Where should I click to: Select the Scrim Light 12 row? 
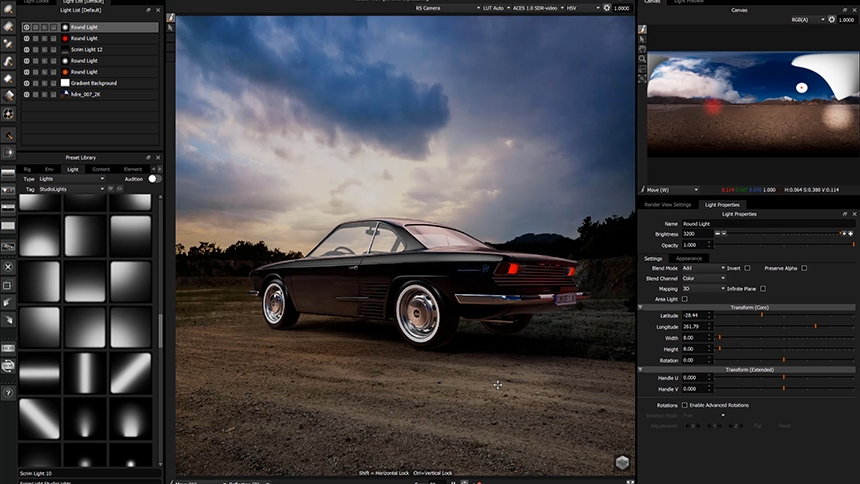pos(90,49)
